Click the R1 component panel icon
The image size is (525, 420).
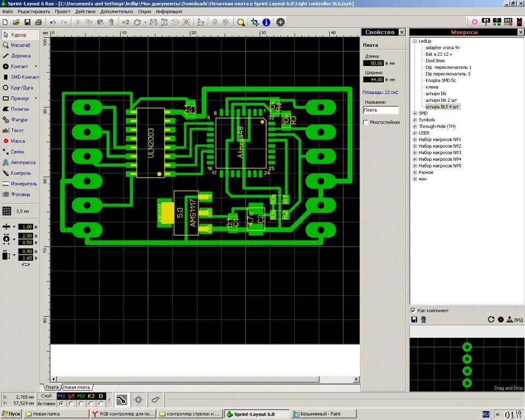tap(486, 22)
